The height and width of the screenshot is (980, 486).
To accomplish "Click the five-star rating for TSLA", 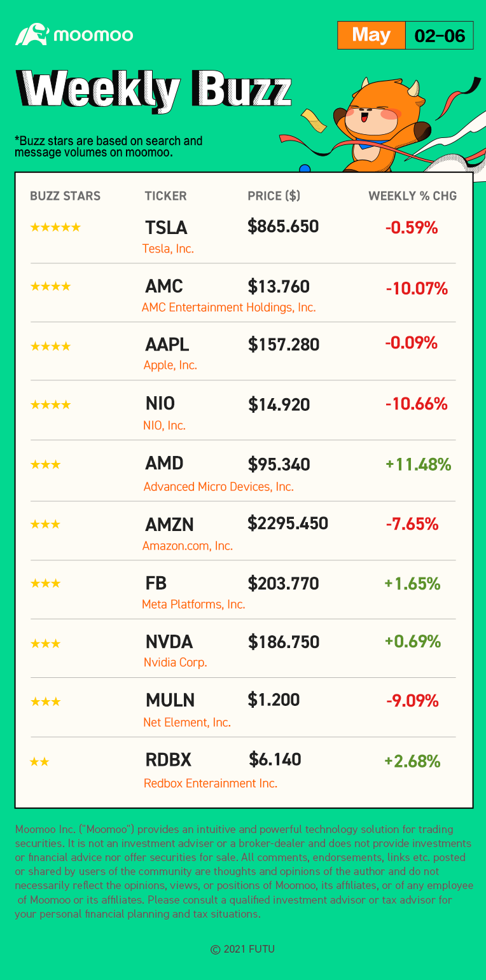I will click(x=55, y=227).
